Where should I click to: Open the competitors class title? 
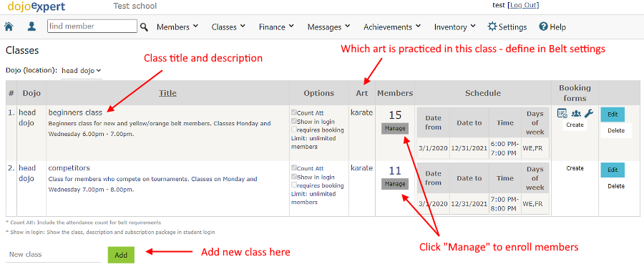click(69, 168)
